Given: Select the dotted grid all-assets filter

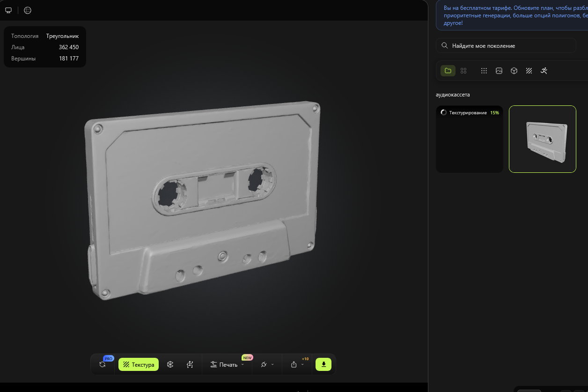Looking at the screenshot, I should (484, 71).
